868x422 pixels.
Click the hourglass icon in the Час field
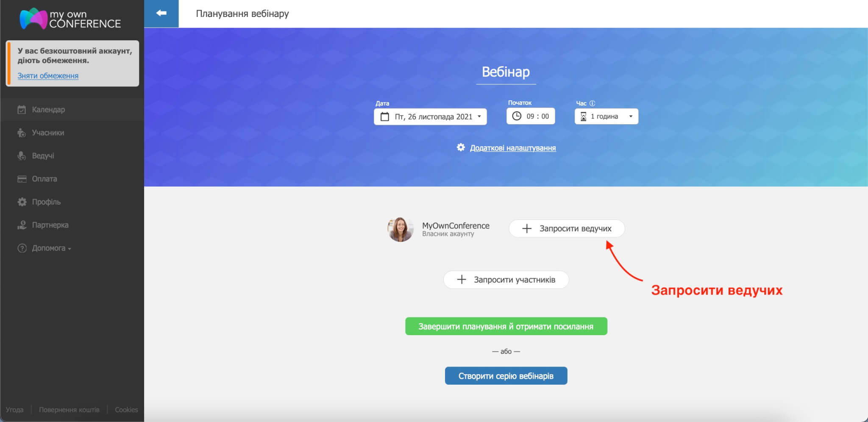coord(584,116)
